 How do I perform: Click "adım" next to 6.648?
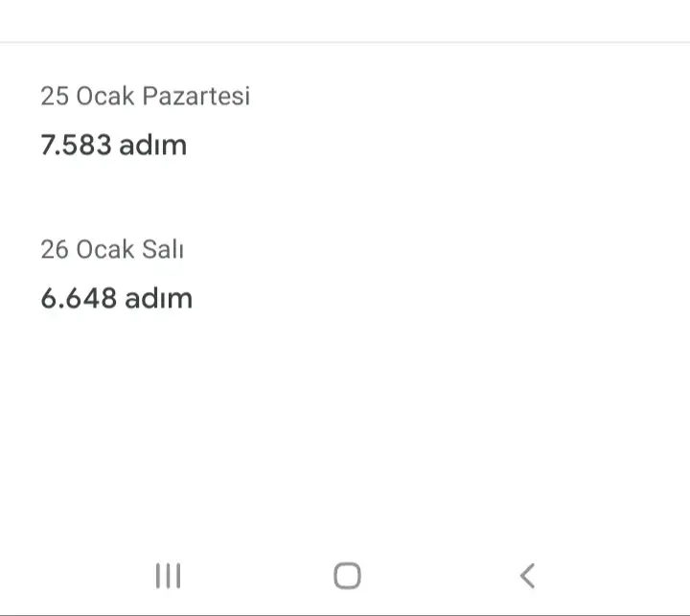[159, 299]
